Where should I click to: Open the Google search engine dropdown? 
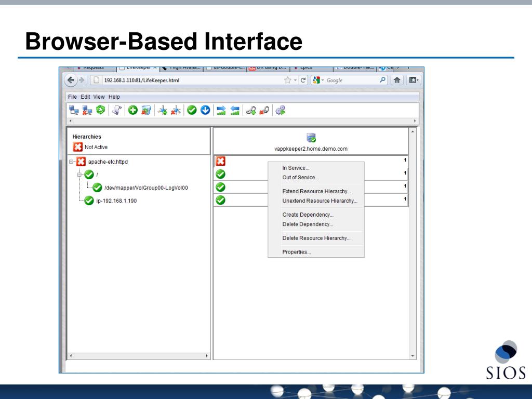point(317,80)
